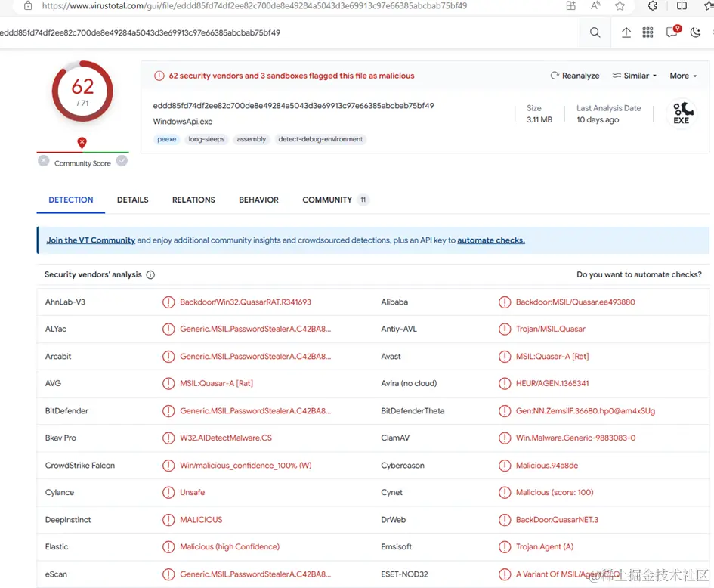
Task: Vote negative with Community Score X icon
Action: point(44,161)
